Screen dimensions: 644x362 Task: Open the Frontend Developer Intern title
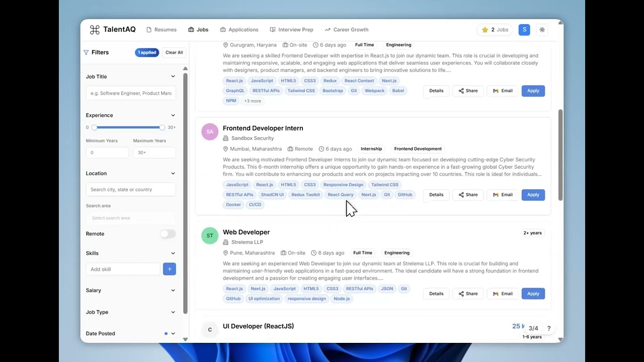(263, 128)
